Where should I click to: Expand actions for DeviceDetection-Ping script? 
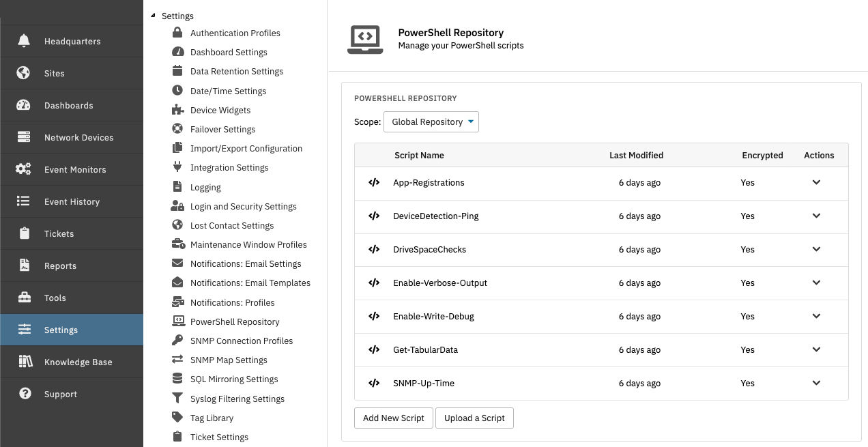(816, 216)
